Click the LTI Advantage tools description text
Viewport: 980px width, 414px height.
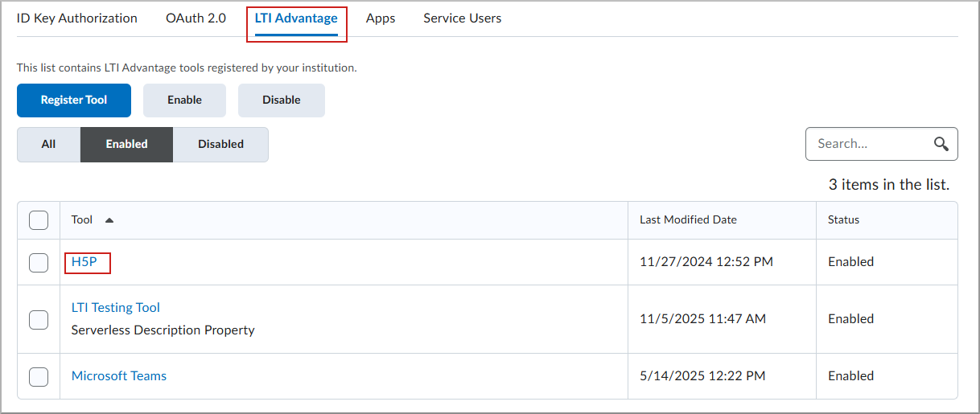point(187,68)
